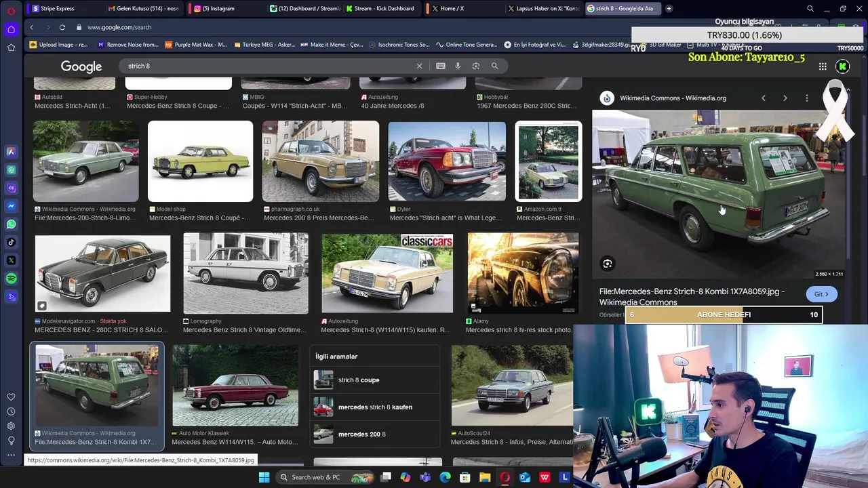868x488 pixels.
Task: Show previous image in preview panel
Action: (x=764, y=98)
